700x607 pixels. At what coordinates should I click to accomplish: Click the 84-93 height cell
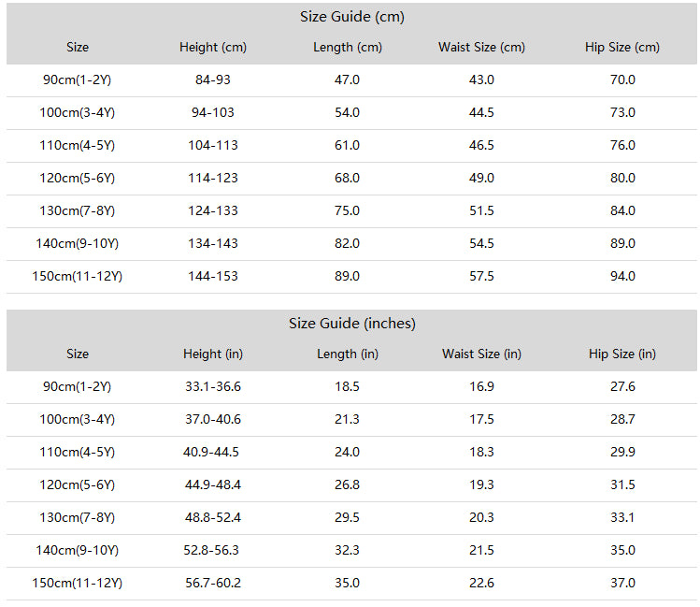pos(213,79)
